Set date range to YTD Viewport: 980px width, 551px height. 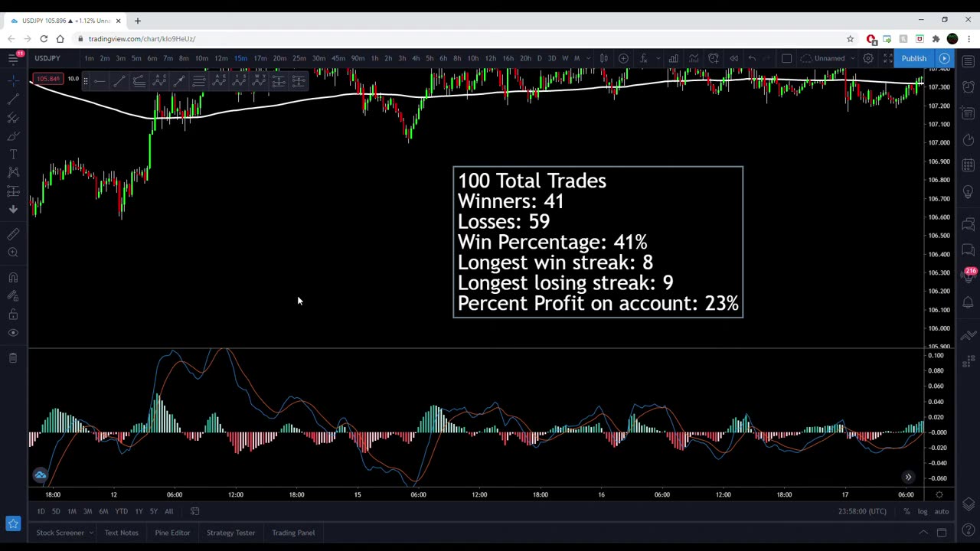coord(121,511)
